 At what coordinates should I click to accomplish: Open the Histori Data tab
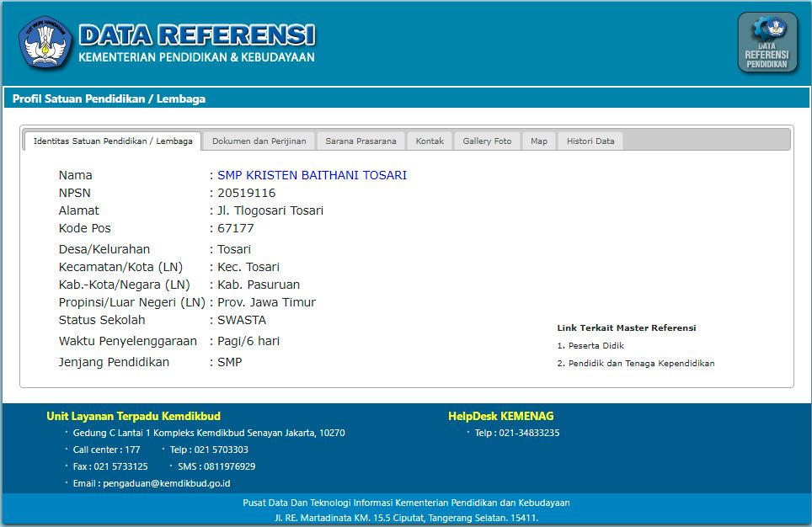pos(590,141)
